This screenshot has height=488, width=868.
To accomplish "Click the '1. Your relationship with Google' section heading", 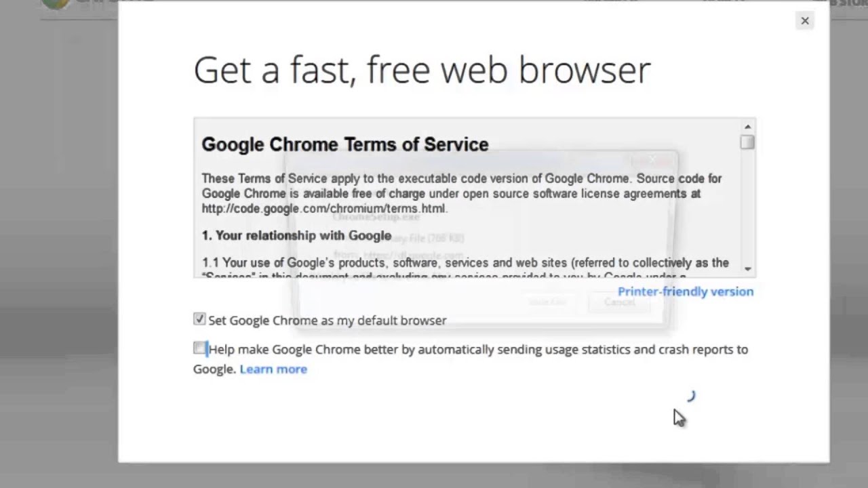I will pos(296,236).
